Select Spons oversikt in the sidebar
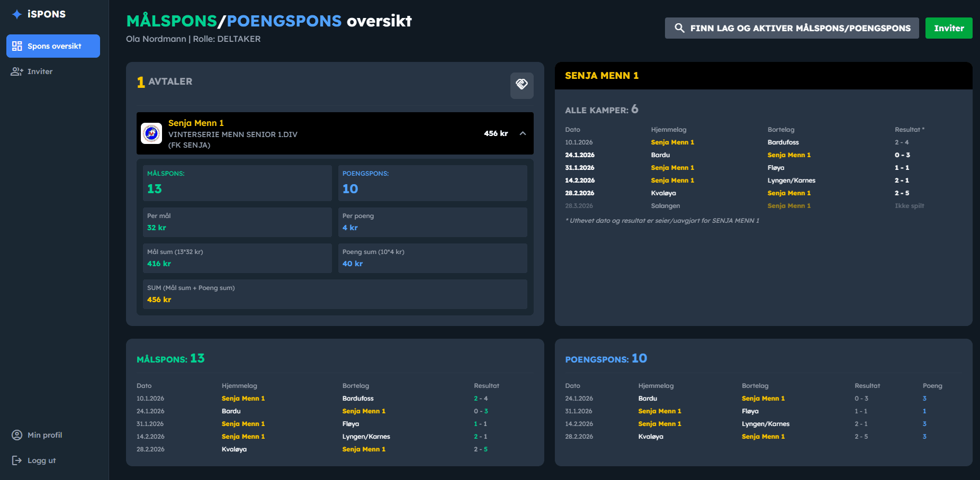The image size is (980, 480). 53,46
